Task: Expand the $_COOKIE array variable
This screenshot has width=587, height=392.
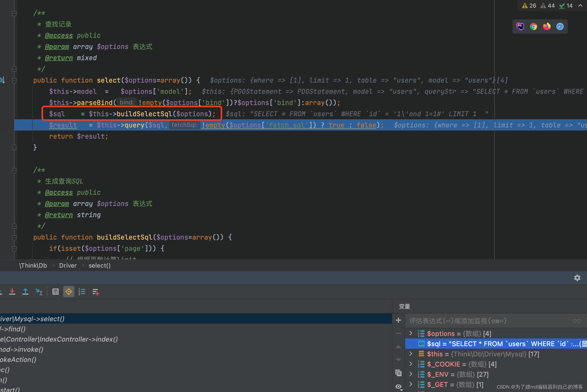Action: click(x=411, y=364)
